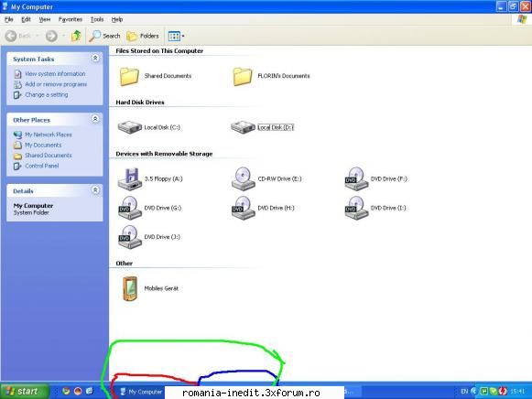Open the Back history dropdown arrow
This screenshot has height=399, width=532.
click(x=37, y=36)
